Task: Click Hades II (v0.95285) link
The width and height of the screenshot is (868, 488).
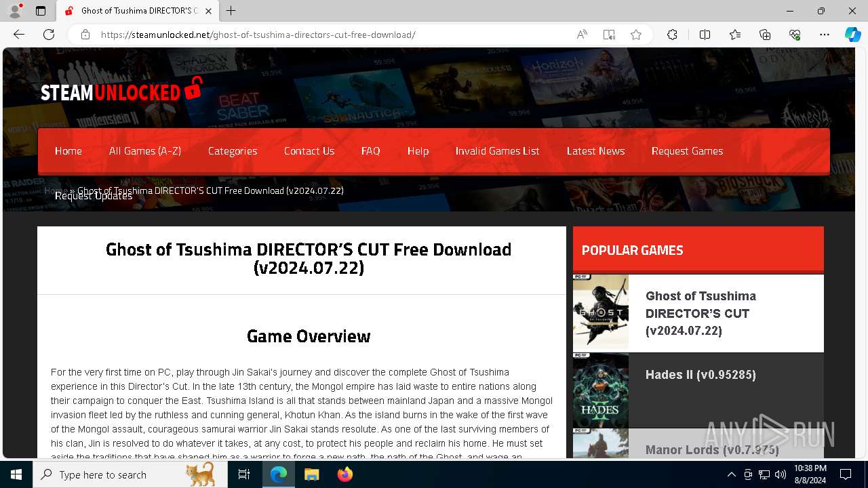Action: pos(701,375)
